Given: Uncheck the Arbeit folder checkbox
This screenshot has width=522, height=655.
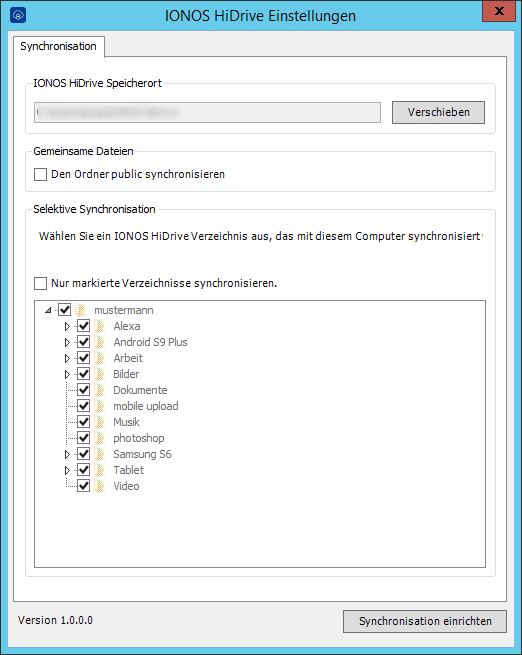Looking at the screenshot, I should tap(84, 358).
